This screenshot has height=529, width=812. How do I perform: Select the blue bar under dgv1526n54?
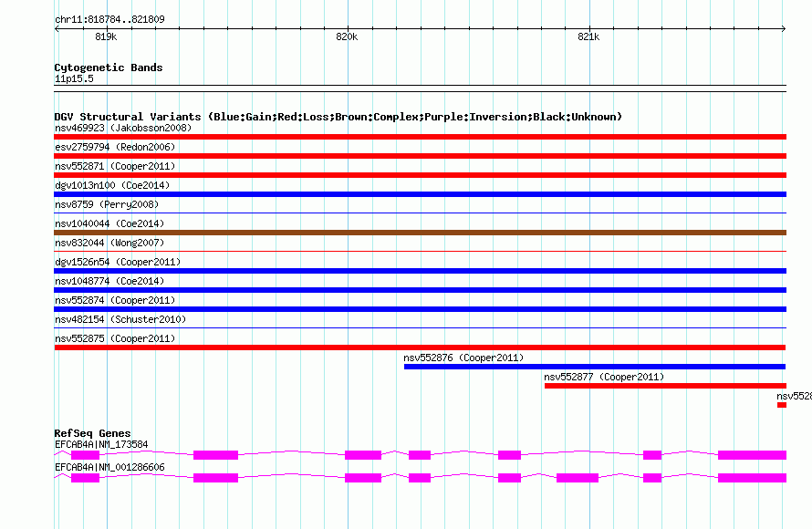(420, 271)
